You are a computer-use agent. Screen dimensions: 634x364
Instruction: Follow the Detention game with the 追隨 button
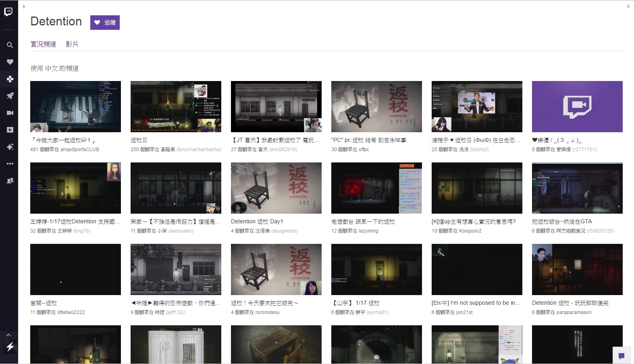(105, 23)
